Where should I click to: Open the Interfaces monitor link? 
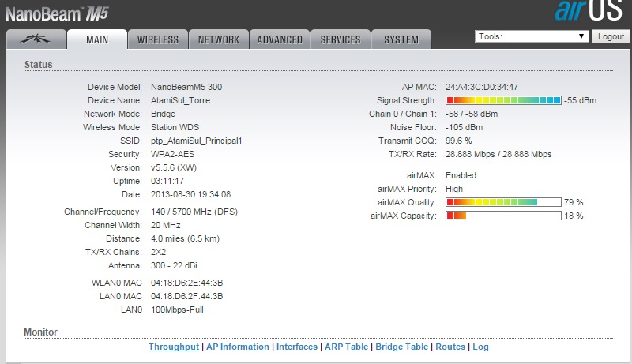pyautogui.click(x=297, y=347)
